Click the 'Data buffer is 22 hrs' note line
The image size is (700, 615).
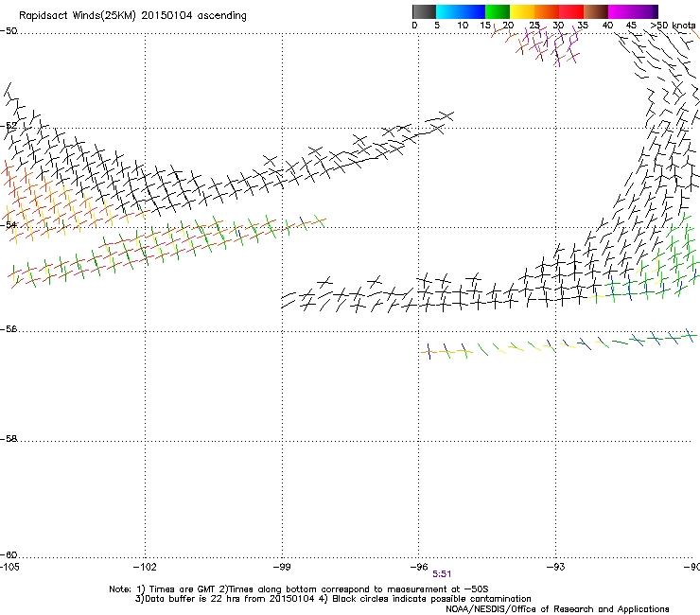pos(333,599)
